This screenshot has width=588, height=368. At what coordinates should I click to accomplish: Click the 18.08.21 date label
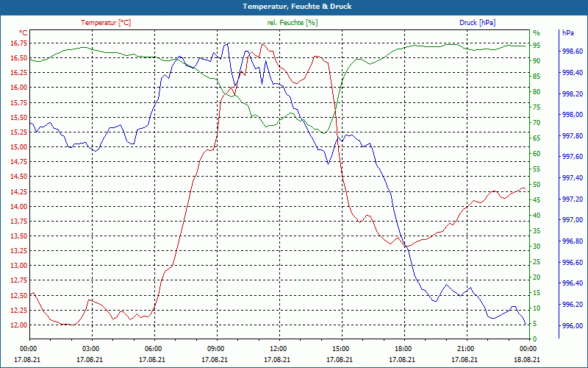click(526, 360)
